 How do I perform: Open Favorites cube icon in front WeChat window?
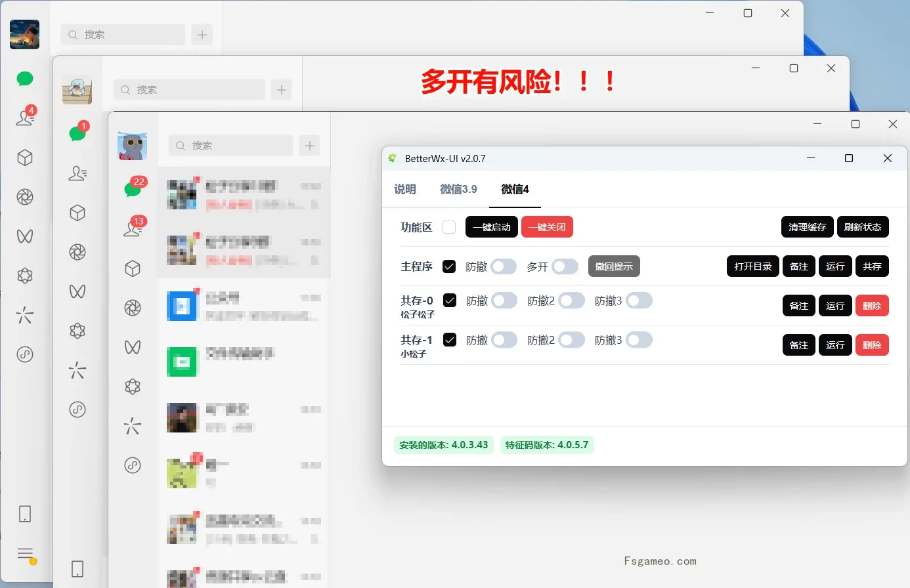click(x=133, y=268)
